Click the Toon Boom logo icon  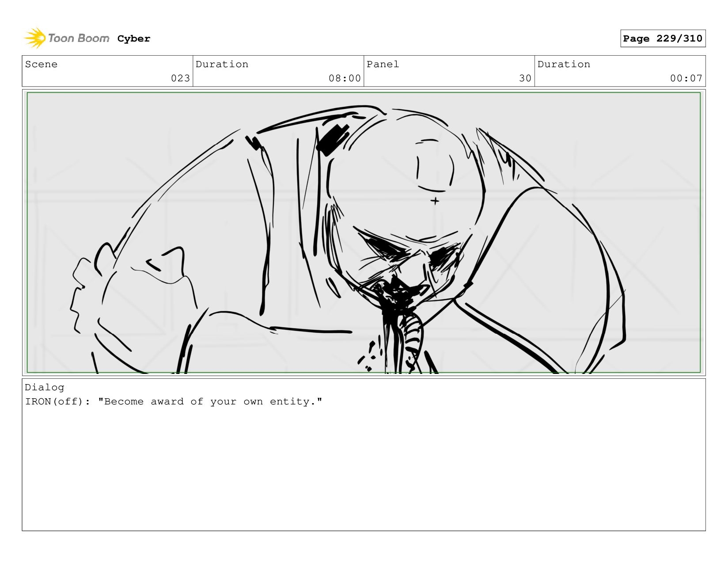tap(35, 38)
